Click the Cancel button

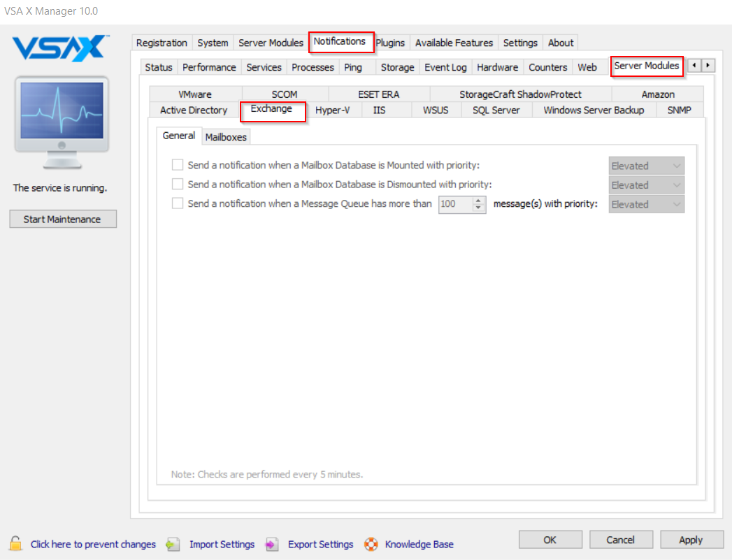coord(620,540)
